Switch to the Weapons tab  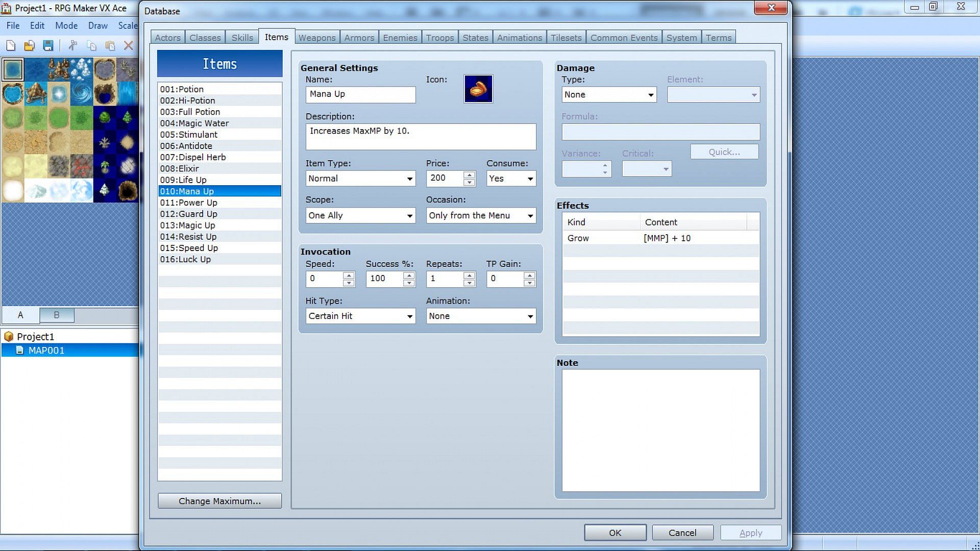pyautogui.click(x=316, y=38)
